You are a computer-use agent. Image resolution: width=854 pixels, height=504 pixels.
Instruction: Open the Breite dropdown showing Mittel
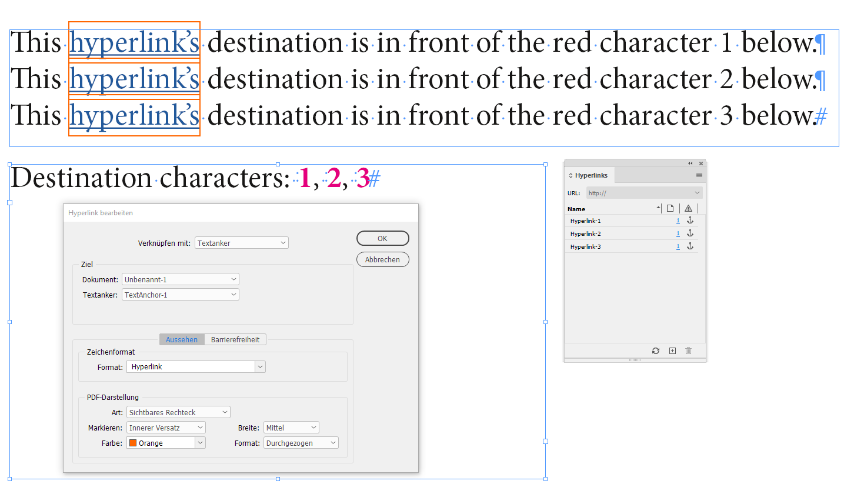pyautogui.click(x=291, y=427)
